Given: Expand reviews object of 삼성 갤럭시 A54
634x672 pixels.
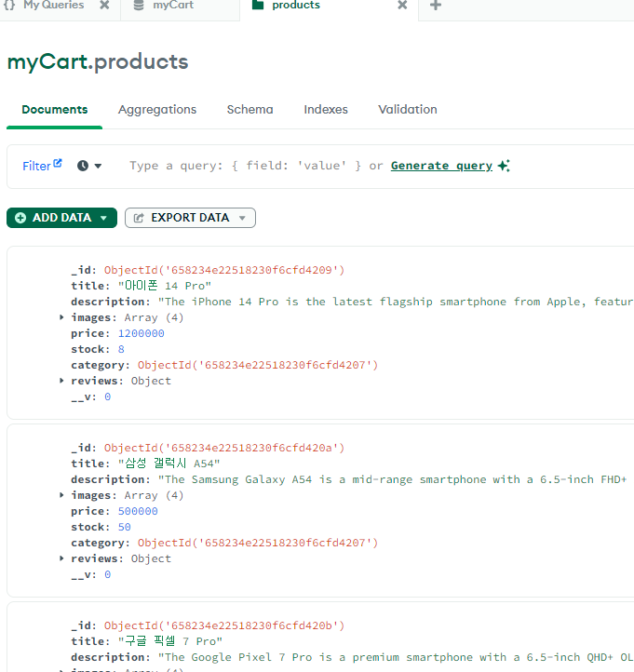Looking at the screenshot, I should (x=61, y=558).
